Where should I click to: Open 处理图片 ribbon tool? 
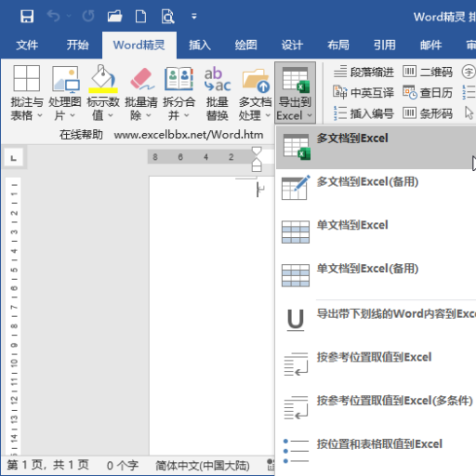pyautogui.click(x=65, y=92)
